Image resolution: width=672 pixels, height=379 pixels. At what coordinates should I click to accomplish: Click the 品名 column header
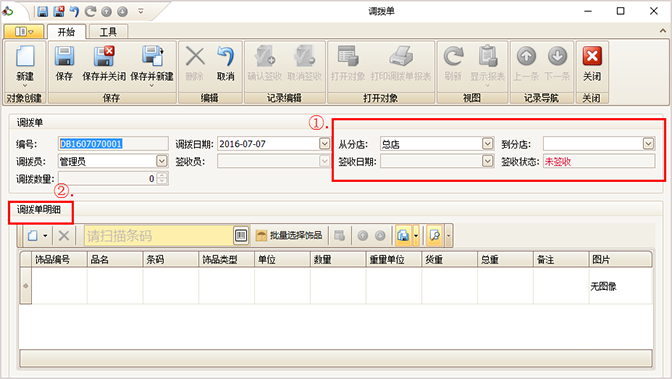115,259
